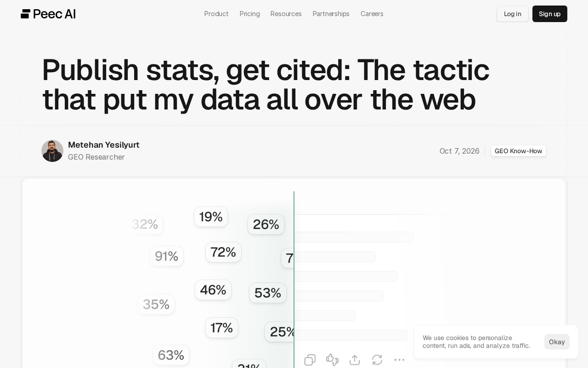This screenshot has width=588, height=368.
Task: Dismiss cookie notice with Okay
Action: [557, 342]
